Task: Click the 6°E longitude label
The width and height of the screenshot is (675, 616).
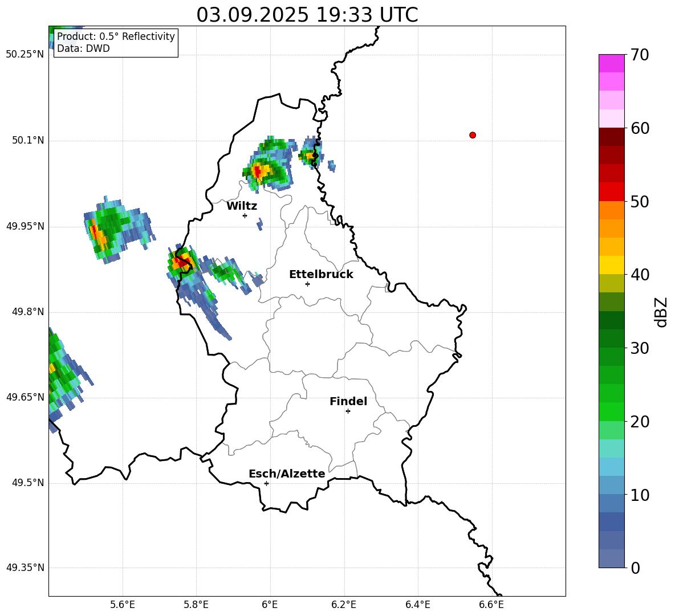Action: tap(270, 605)
